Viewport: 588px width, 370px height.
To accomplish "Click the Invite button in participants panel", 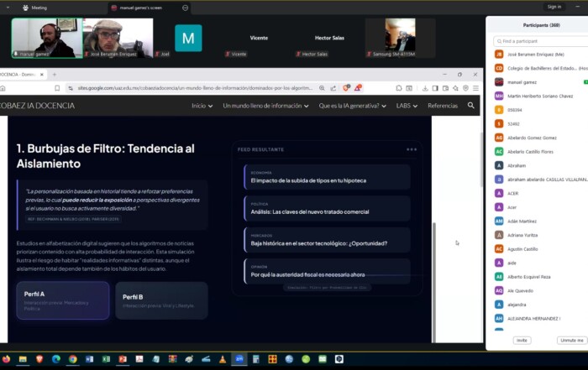I will (522, 340).
